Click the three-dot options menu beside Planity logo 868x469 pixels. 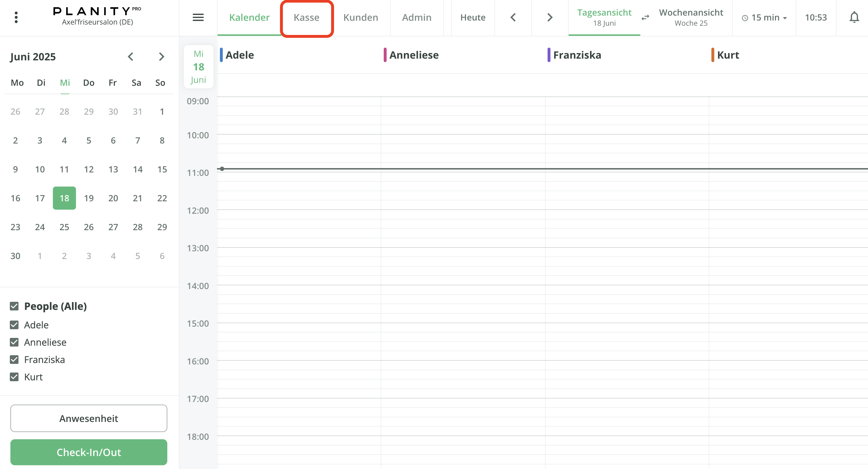pyautogui.click(x=16, y=17)
